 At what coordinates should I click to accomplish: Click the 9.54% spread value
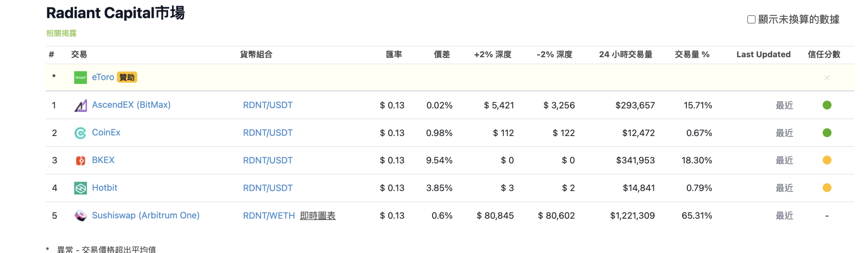point(439,160)
